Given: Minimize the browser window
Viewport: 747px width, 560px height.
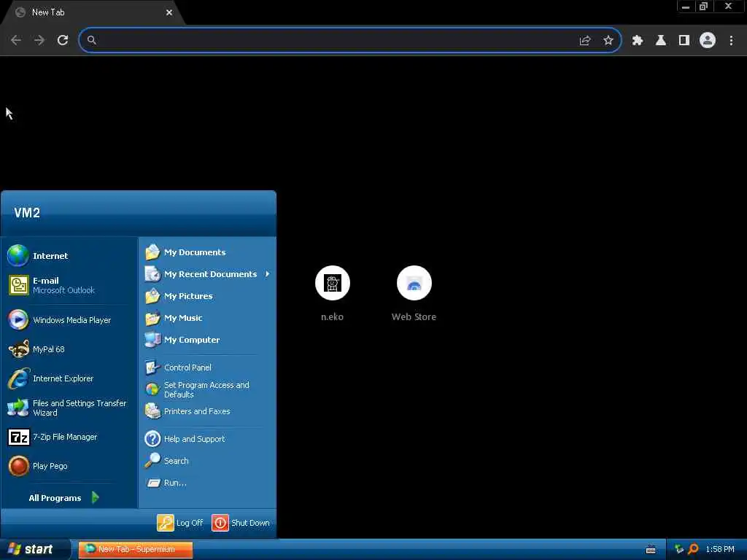Looking at the screenshot, I should pyautogui.click(x=686, y=7).
